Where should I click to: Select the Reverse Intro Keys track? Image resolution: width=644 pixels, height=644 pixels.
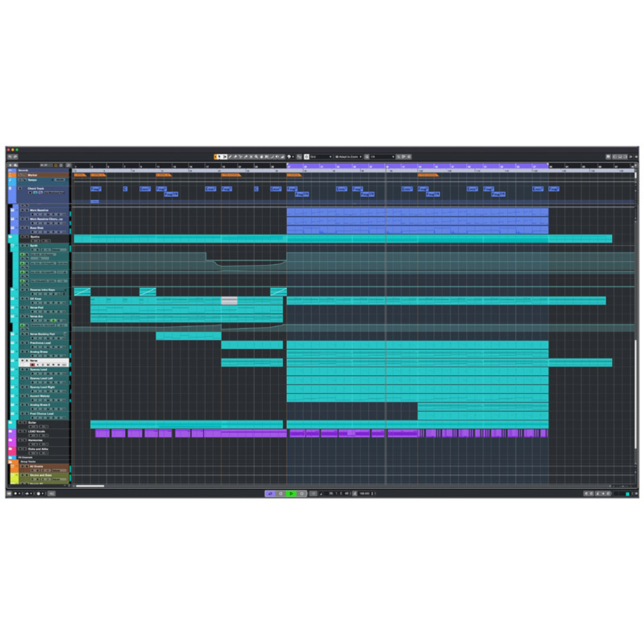point(42,290)
